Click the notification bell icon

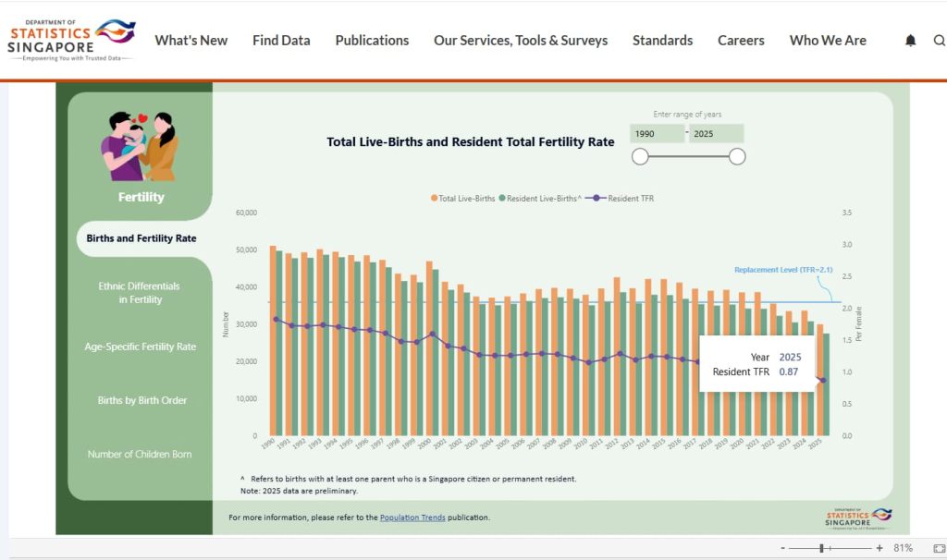pos(911,41)
